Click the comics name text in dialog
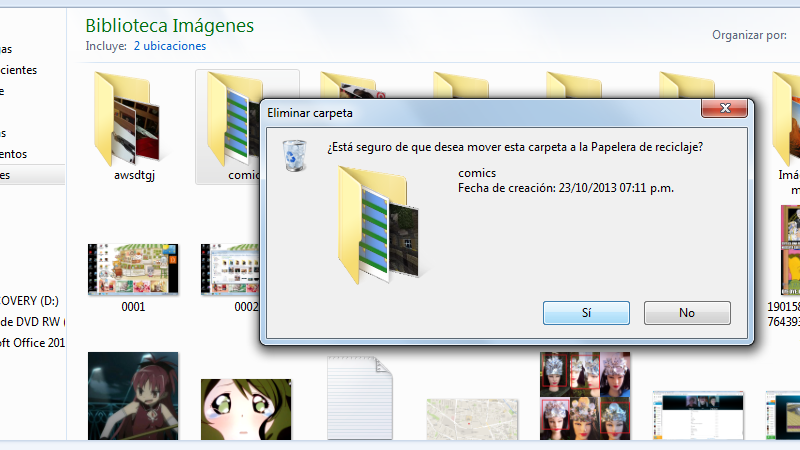This screenshot has height=450, width=800. click(477, 173)
